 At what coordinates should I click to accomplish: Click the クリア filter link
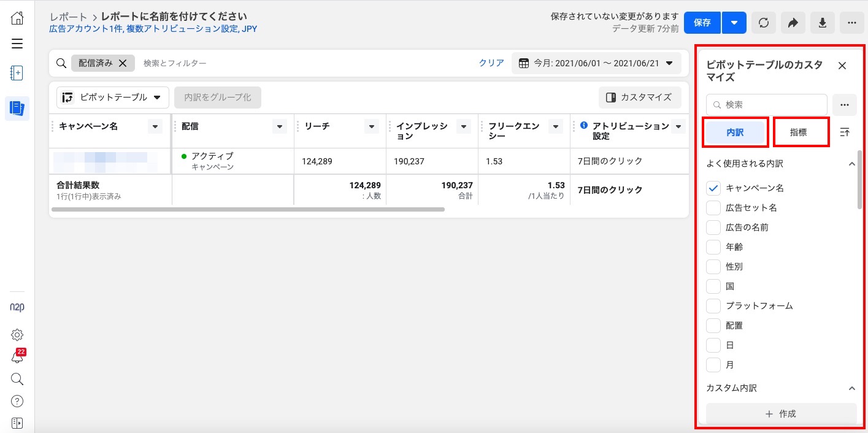tap(491, 63)
